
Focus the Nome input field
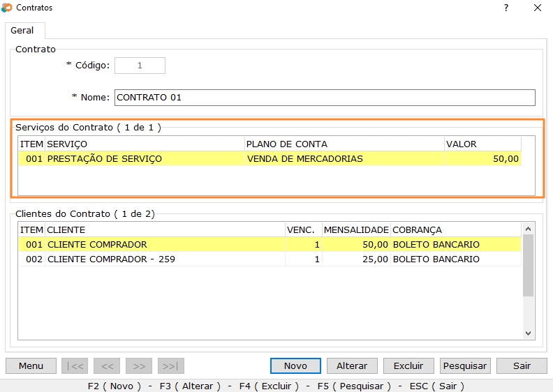[325, 98]
